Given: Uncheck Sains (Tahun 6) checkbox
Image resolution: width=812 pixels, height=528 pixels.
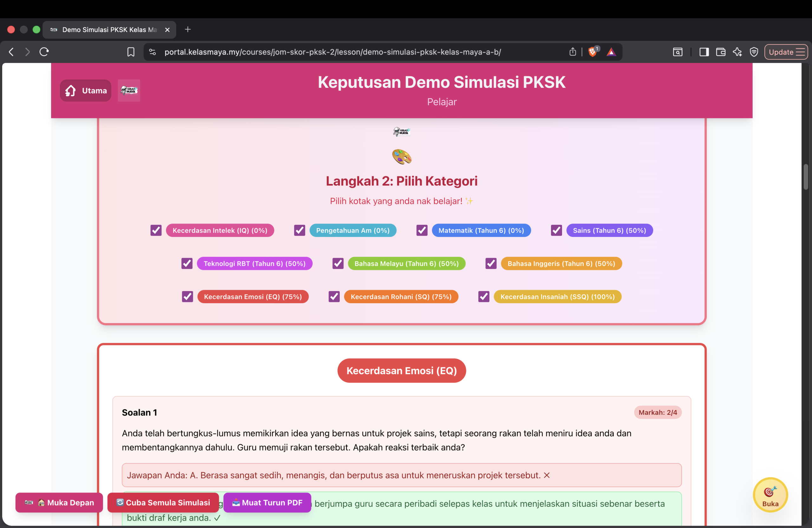Looking at the screenshot, I should (x=556, y=230).
